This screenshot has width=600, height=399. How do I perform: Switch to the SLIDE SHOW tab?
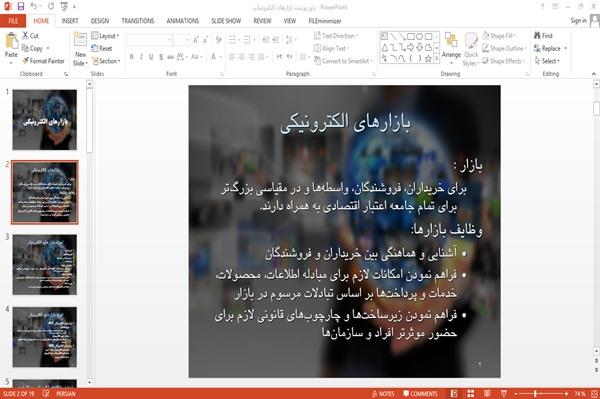coord(226,21)
